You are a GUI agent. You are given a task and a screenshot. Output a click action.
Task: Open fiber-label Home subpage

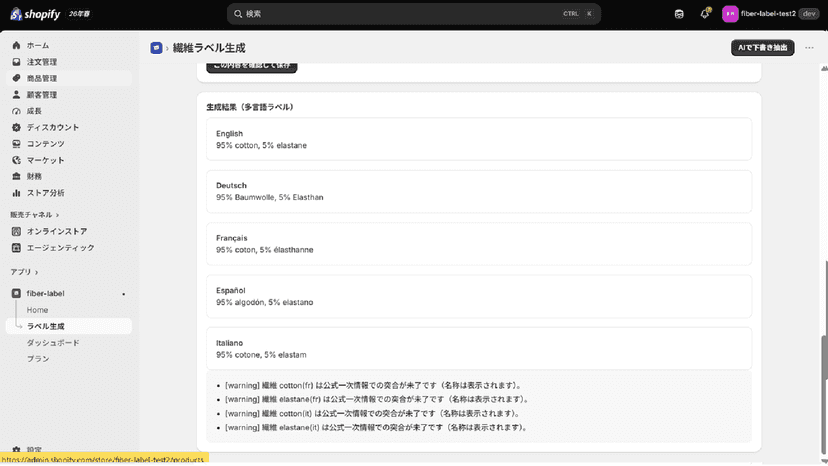pyautogui.click(x=37, y=310)
